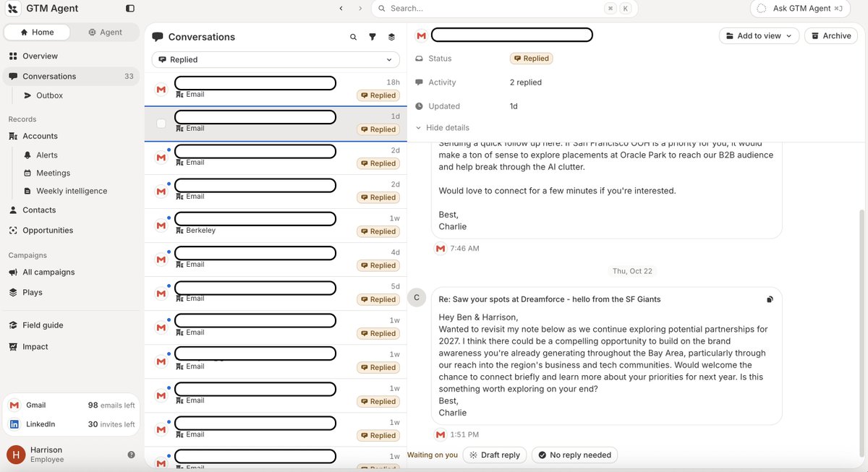Archive this conversation

[x=831, y=36]
